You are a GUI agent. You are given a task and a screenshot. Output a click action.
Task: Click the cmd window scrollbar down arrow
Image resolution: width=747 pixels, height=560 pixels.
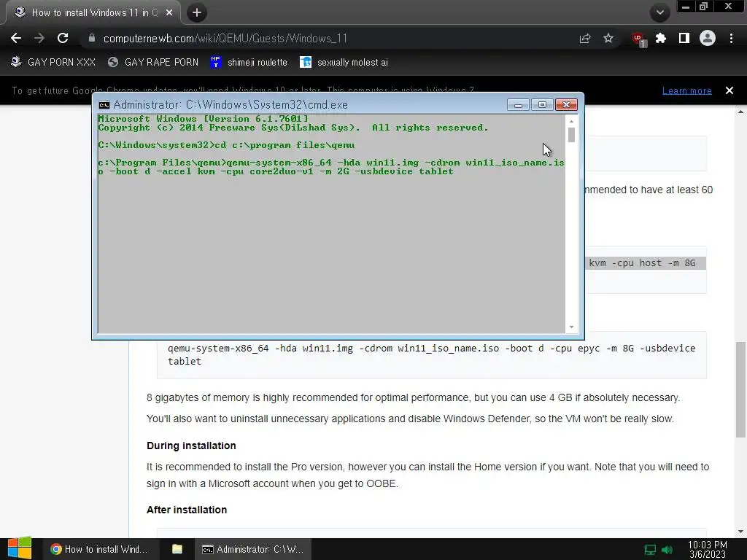(571, 327)
